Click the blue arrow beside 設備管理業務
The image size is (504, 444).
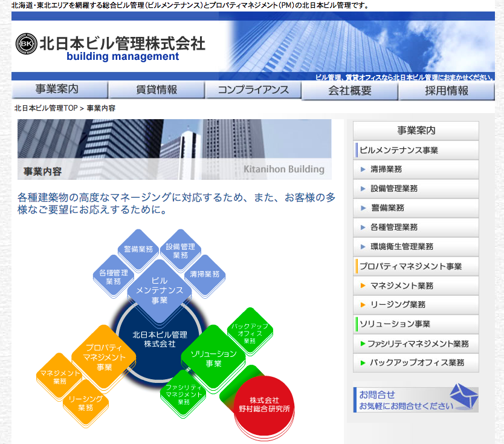tap(363, 189)
